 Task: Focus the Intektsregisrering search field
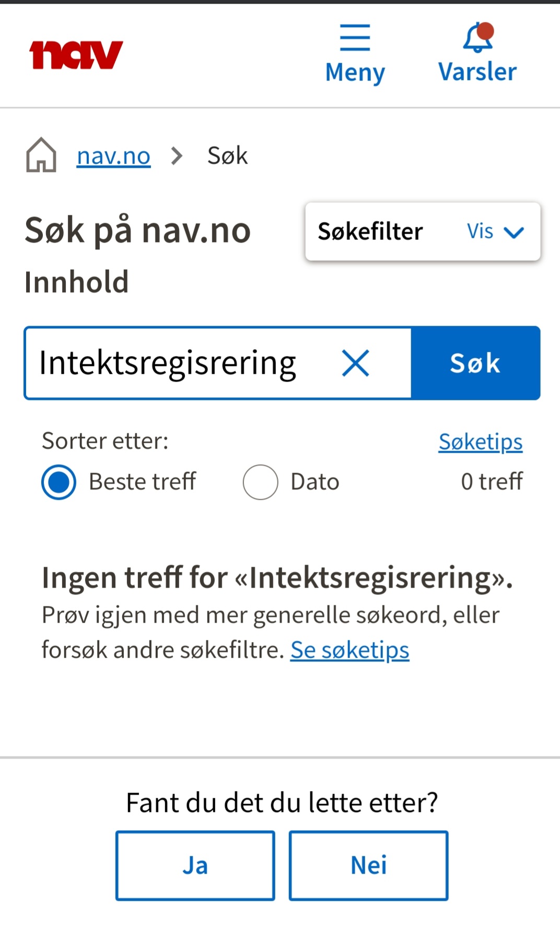click(x=178, y=363)
